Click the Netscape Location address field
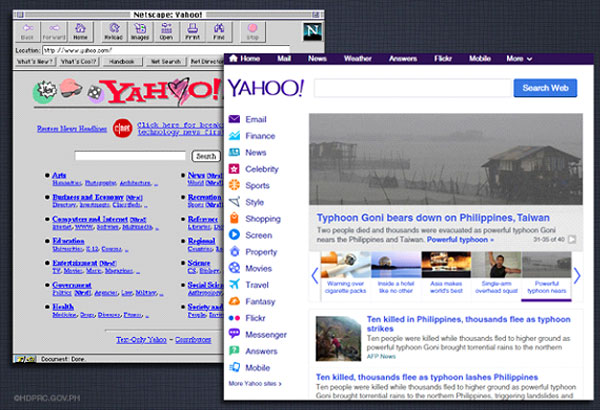 tap(166, 50)
